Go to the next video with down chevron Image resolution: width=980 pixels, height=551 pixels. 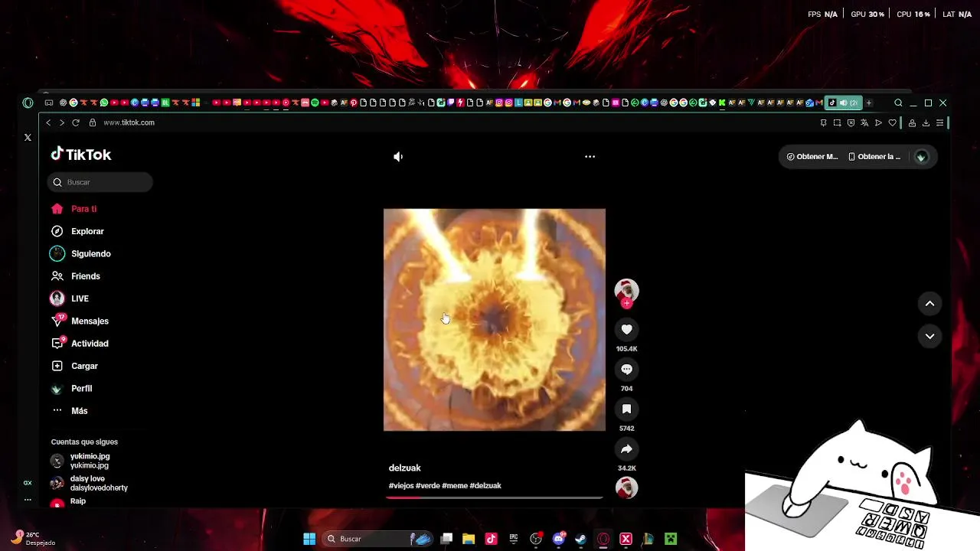[x=929, y=336]
